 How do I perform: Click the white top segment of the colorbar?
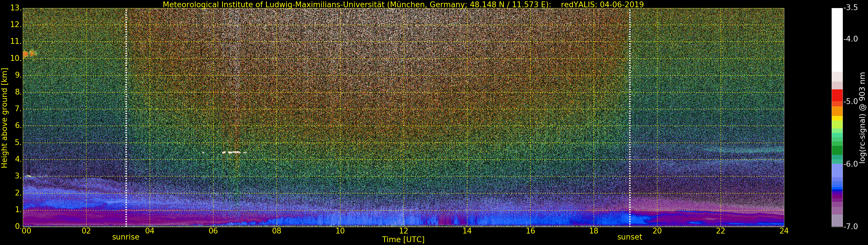pyautogui.click(x=837, y=40)
